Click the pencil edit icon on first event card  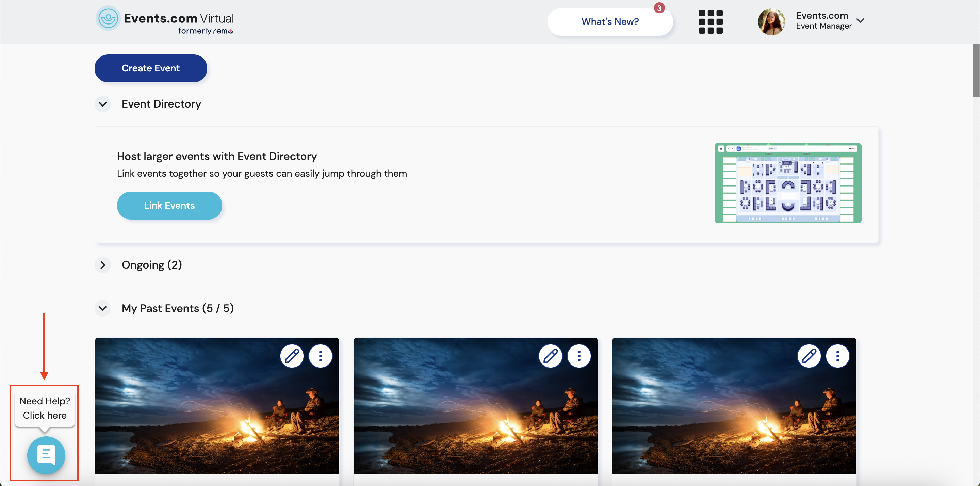(292, 356)
